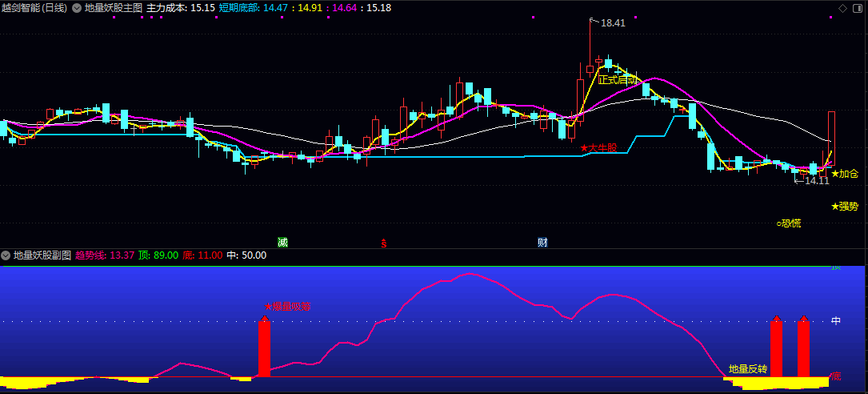Click the red $ event marker
Image resolution: width=868 pixels, height=394 pixels.
click(384, 242)
